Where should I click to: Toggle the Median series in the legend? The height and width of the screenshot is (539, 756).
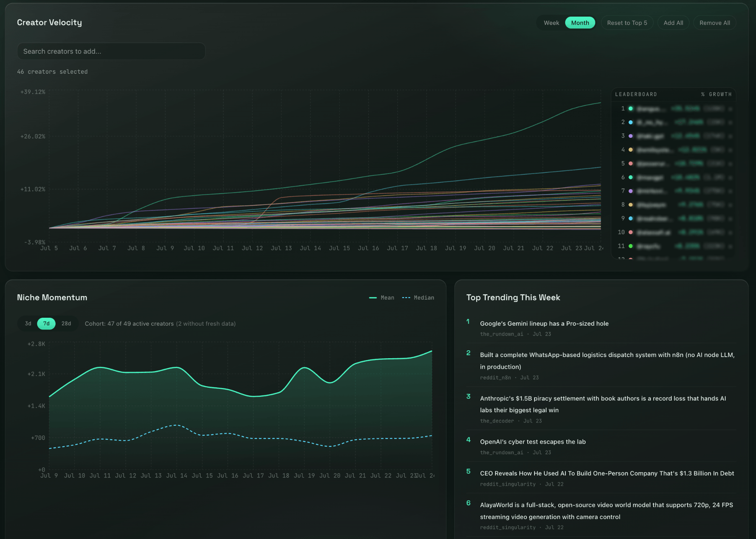418,298
